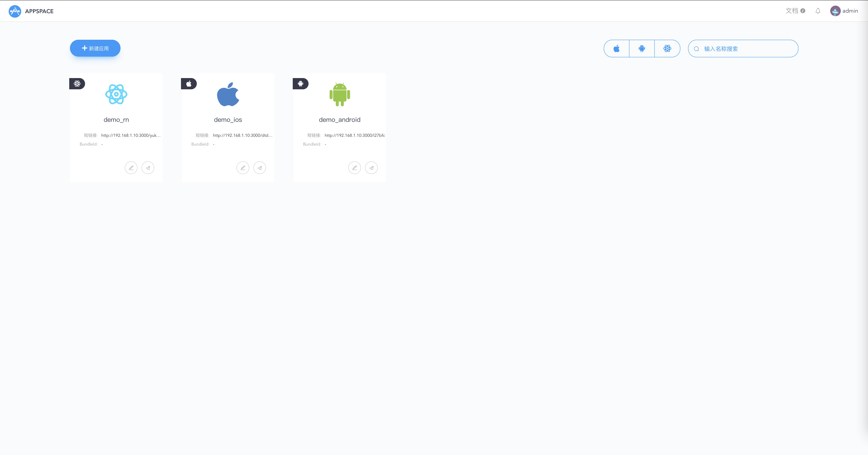Select the demo_android app name
Viewport: 868px width, 455px height.
pyautogui.click(x=340, y=120)
